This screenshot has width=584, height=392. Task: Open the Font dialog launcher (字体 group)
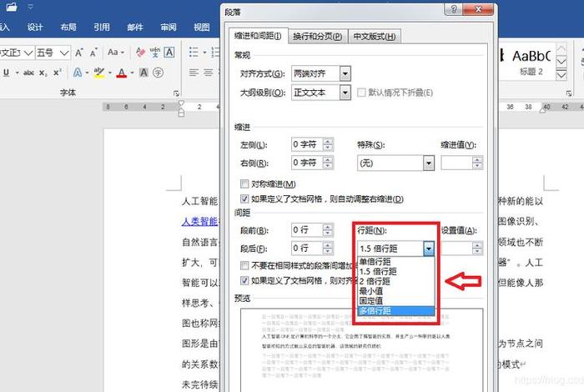[x=177, y=93]
